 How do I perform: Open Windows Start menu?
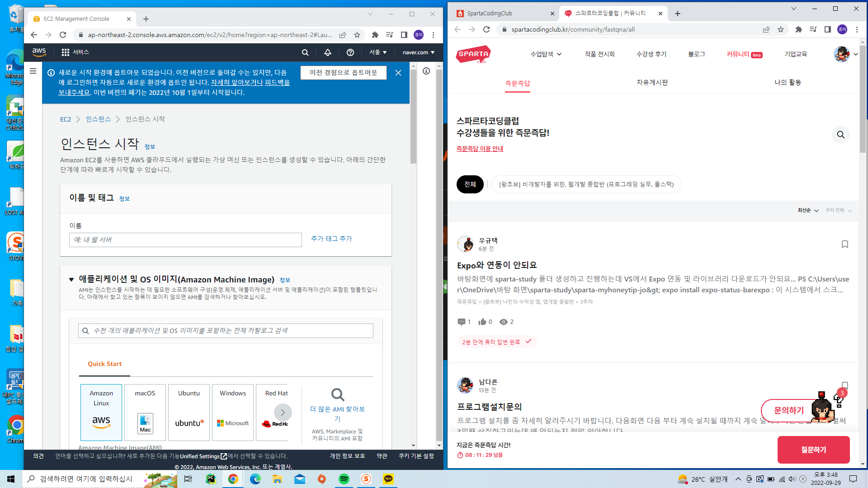pyautogui.click(x=11, y=479)
